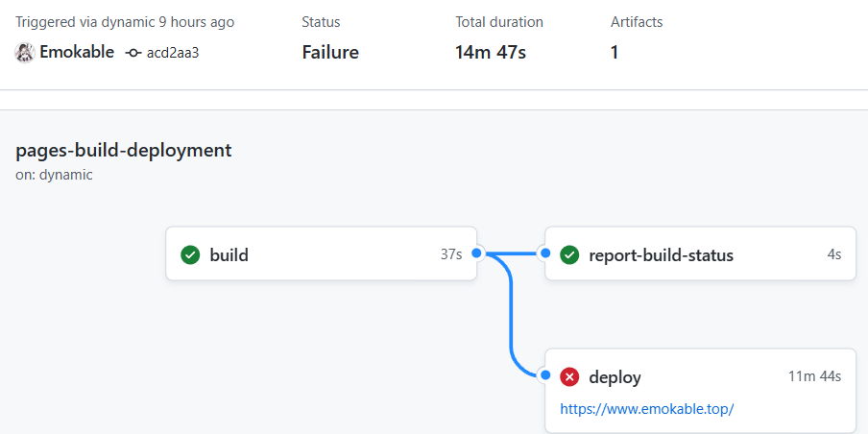
Task: Click the pages-build-deployment workflow title
Action: click(x=124, y=151)
